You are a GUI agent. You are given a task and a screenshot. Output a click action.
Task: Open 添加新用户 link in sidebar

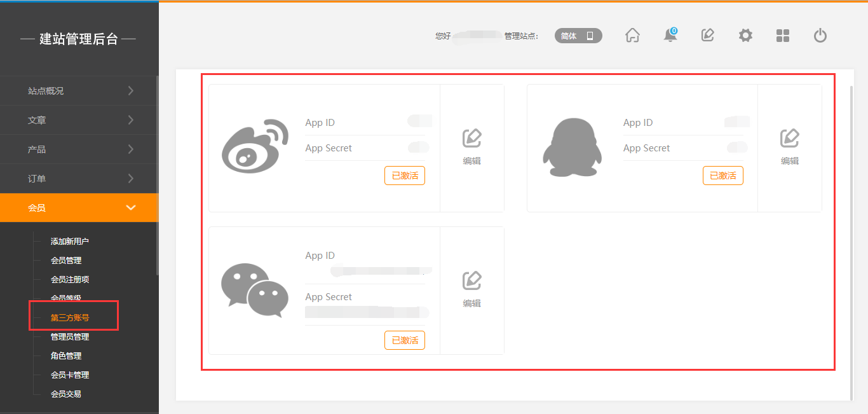pos(70,242)
